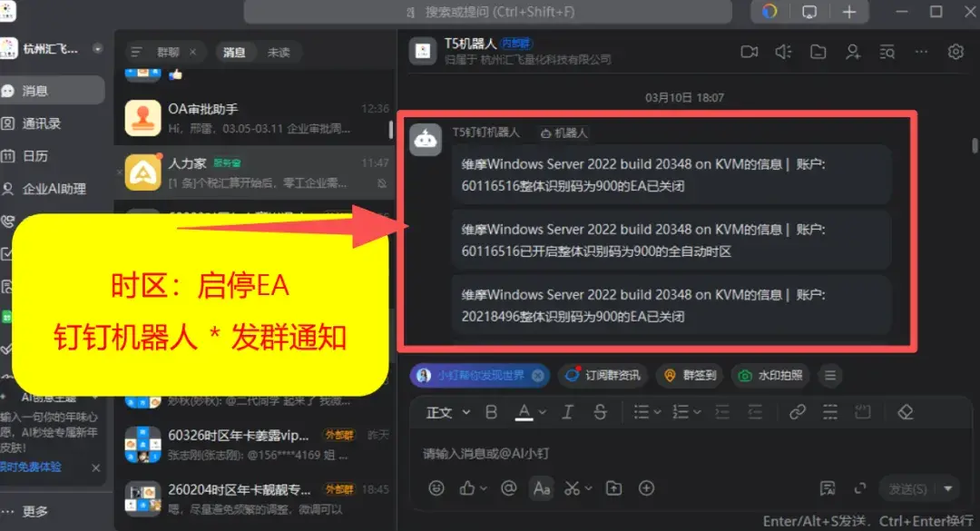Screen dimensions: 980x531
Task: Open 群签到 group check-in
Action: click(x=690, y=375)
